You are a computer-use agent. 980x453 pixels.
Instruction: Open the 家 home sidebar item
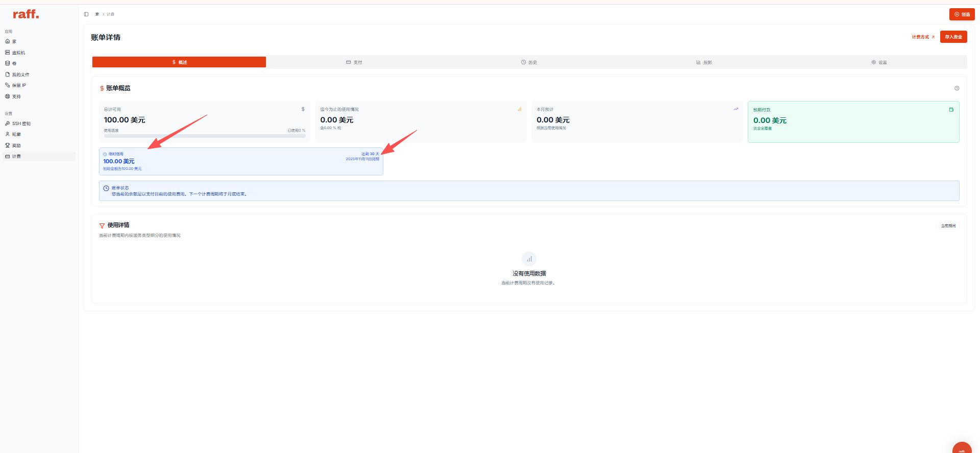pyautogui.click(x=14, y=42)
